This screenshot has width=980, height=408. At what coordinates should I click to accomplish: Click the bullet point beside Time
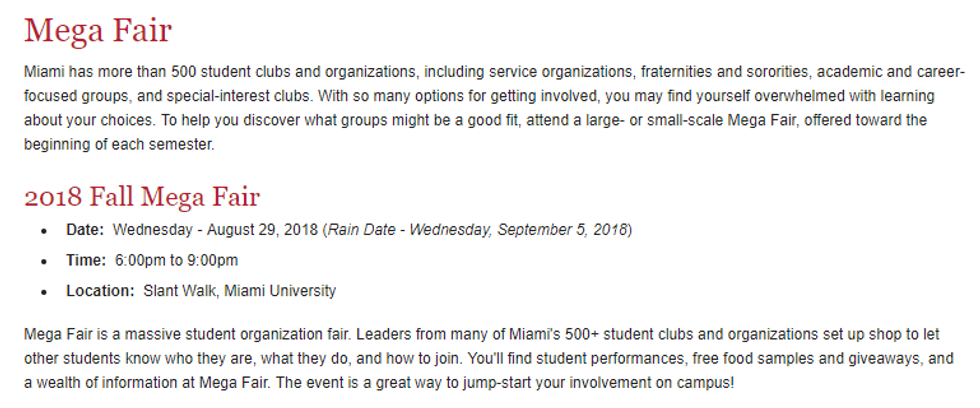[x=44, y=262]
